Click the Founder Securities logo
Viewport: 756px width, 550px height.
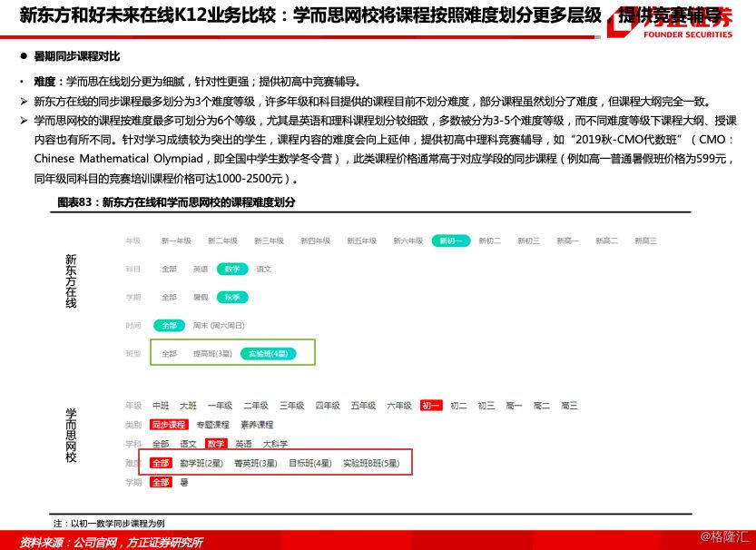[x=670, y=23]
